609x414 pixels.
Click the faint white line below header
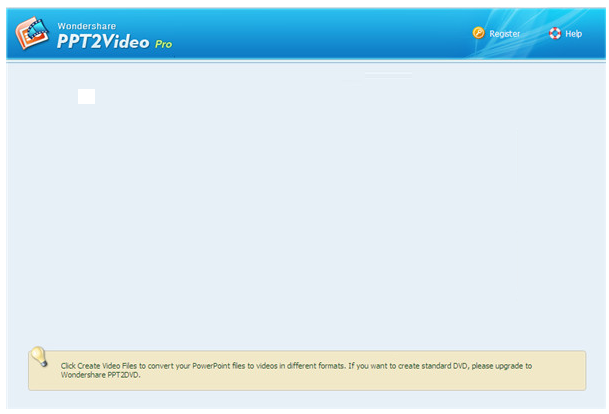click(x=387, y=74)
